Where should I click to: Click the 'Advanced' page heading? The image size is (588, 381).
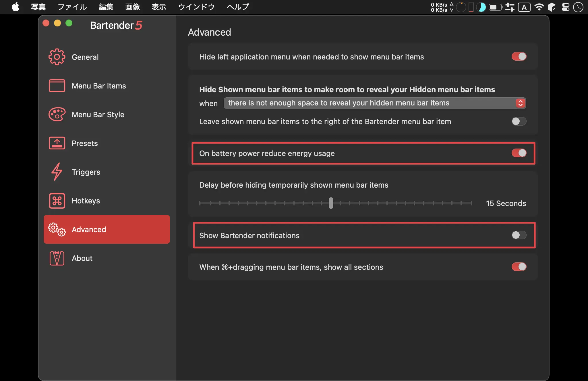point(209,32)
